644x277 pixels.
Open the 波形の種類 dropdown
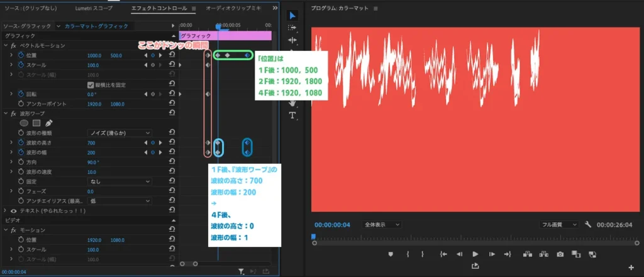(119, 133)
